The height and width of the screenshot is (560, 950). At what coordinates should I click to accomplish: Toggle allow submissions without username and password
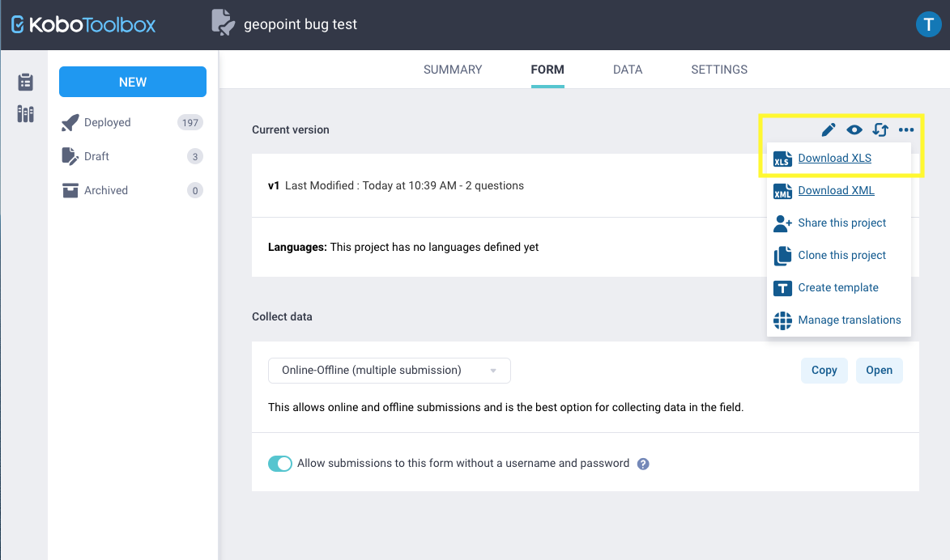click(x=280, y=464)
